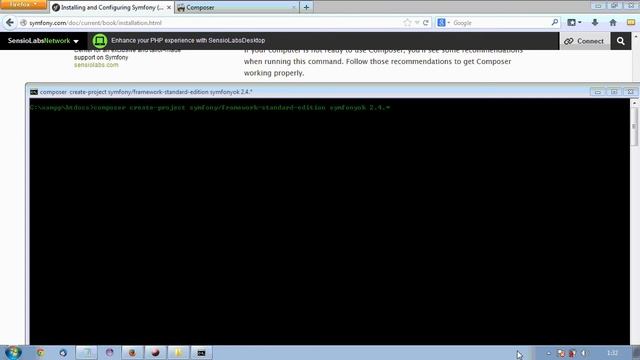Minimize the Firefox window
Screen dimensions: 640x360
pos(598,5)
